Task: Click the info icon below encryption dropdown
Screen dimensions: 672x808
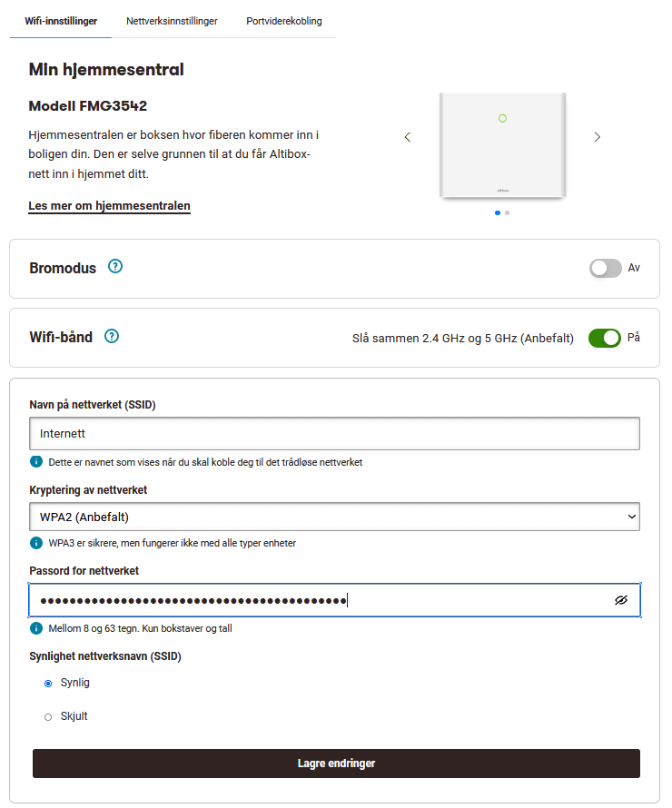Action: tap(36, 543)
